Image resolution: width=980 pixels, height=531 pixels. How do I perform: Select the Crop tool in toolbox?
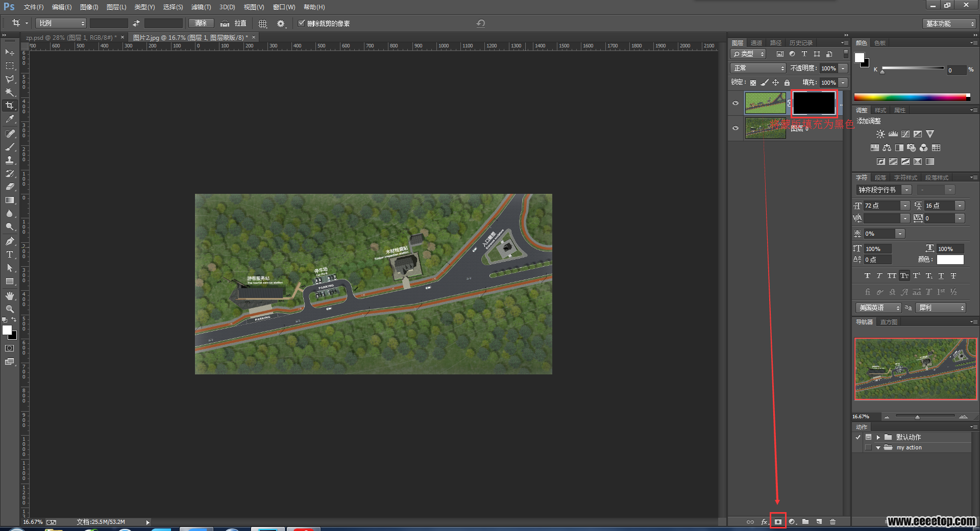click(10, 106)
